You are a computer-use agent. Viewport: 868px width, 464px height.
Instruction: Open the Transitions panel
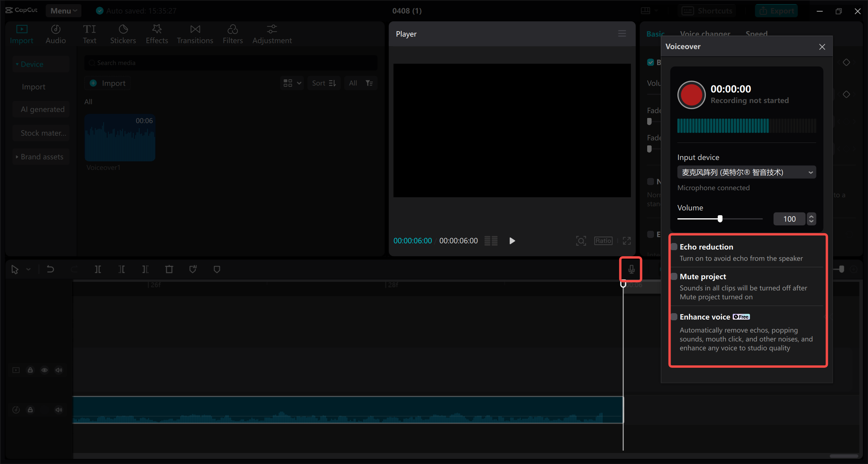[195, 34]
